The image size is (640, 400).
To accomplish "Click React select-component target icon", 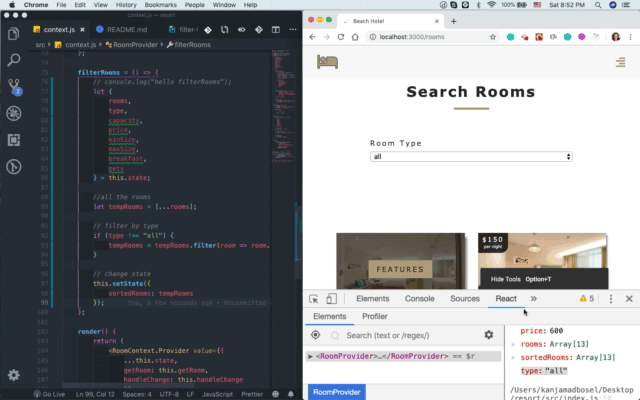I will point(316,335).
